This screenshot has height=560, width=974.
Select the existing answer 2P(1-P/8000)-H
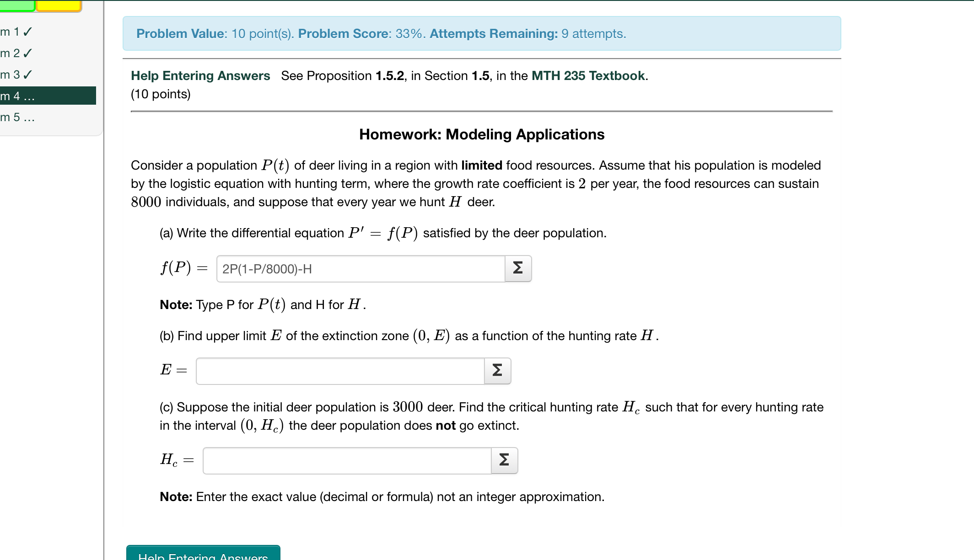267,269
